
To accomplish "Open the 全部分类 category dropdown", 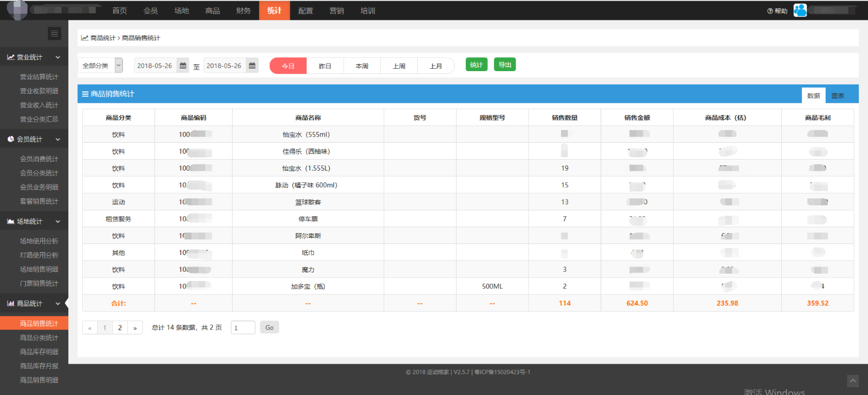I will (x=100, y=65).
